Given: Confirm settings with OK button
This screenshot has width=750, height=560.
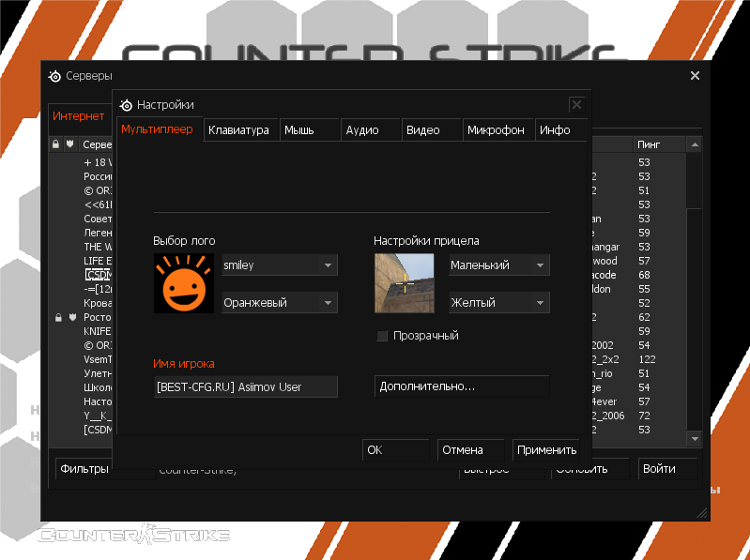Looking at the screenshot, I should click(x=395, y=449).
